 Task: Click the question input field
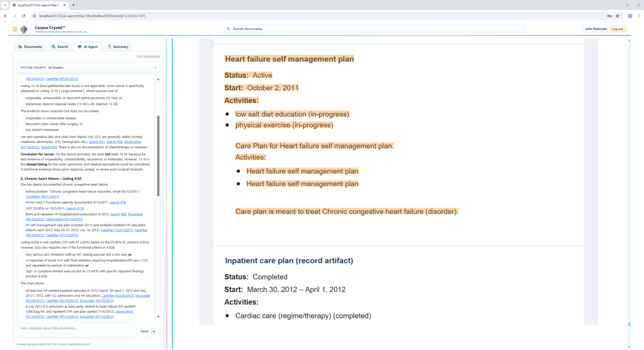click(x=75, y=331)
